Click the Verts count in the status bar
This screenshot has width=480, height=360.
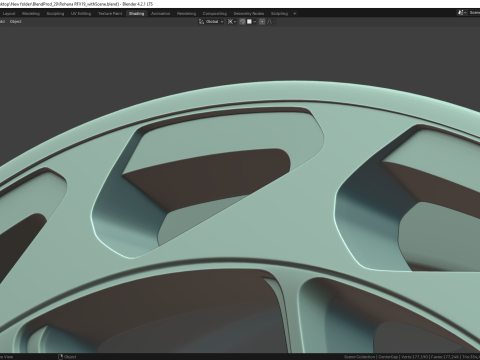(x=414, y=357)
